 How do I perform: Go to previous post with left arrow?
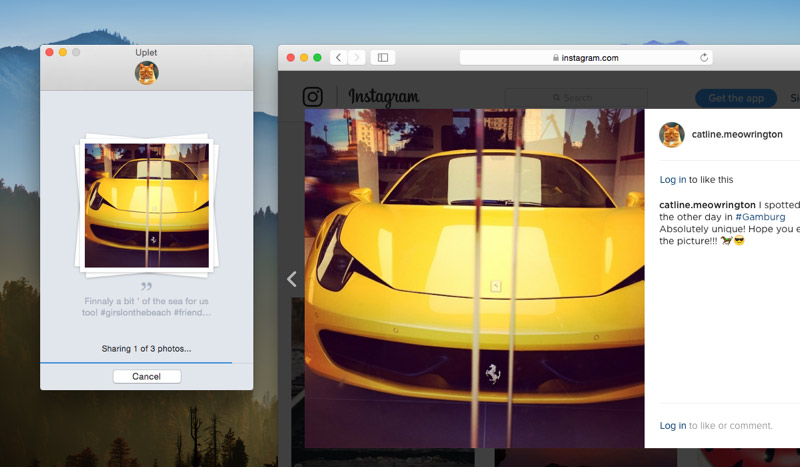point(292,279)
